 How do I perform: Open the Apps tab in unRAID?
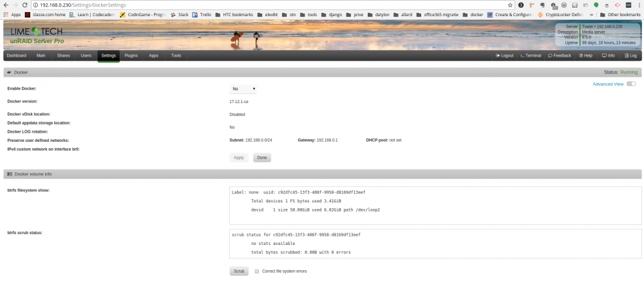click(x=154, y=55)
